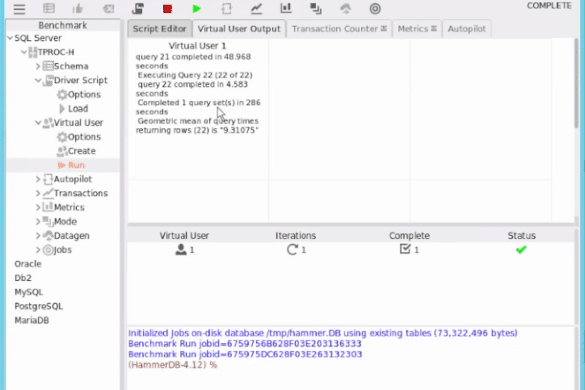Expand the Schema tree node
The width and height of the screenshot is (585, 390).
coord(38,66)
